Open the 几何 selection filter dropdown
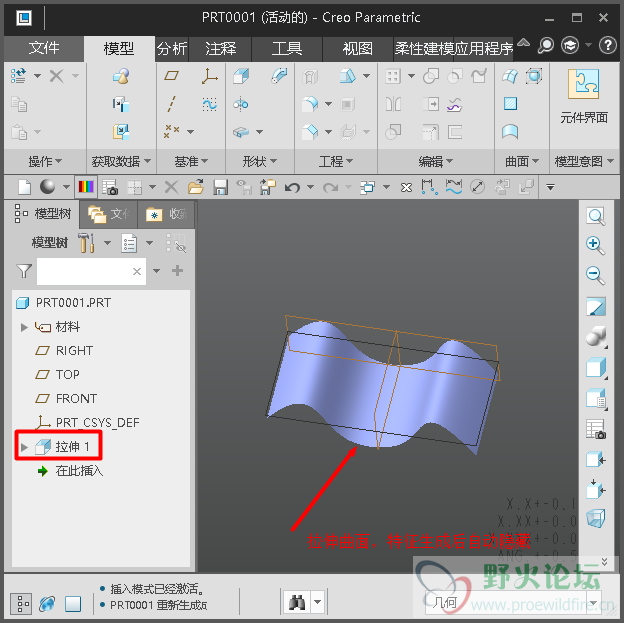This screenshot has width=624, height=623. click(x=513, y=603)
